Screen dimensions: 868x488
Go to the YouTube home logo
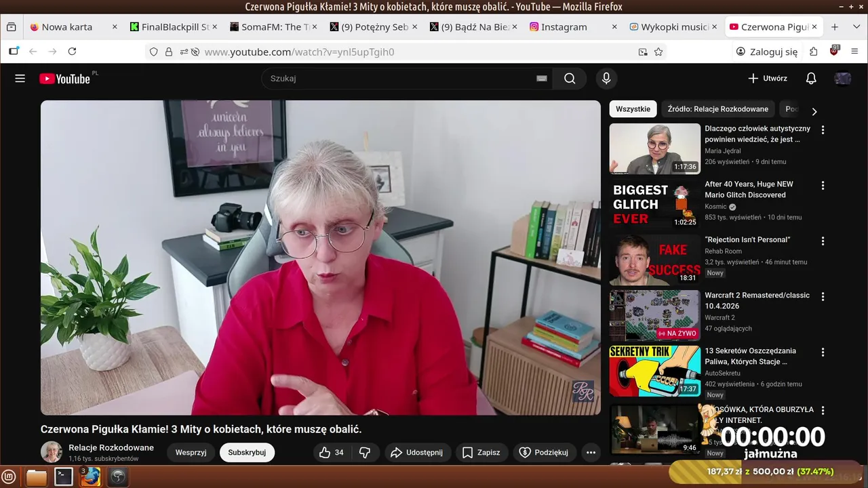[65, 79]
